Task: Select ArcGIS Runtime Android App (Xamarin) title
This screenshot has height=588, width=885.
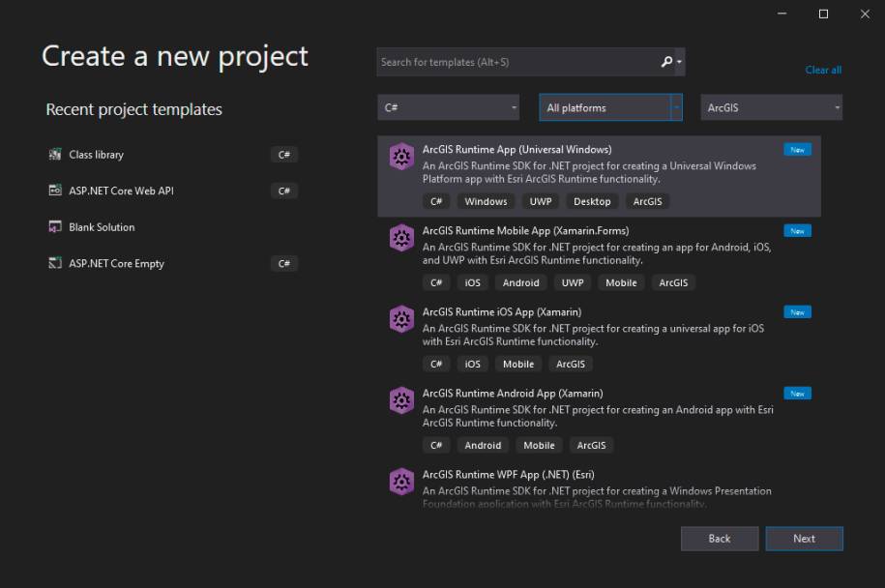Action: point(513,394)
